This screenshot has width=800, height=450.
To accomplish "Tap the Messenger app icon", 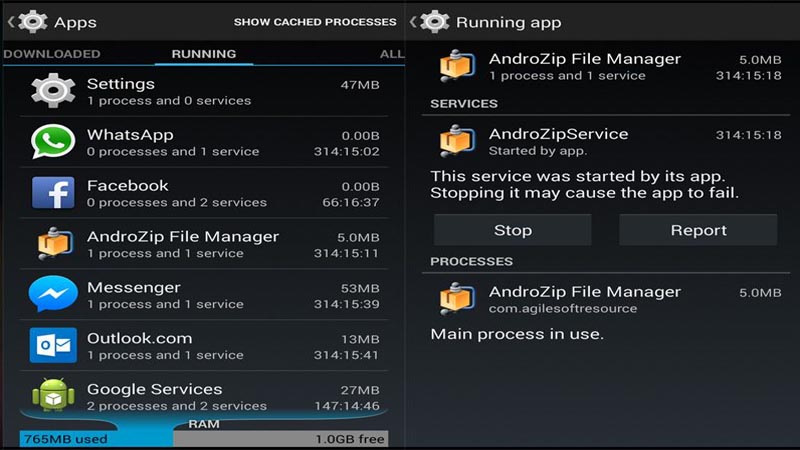I will tap(53, 296).
